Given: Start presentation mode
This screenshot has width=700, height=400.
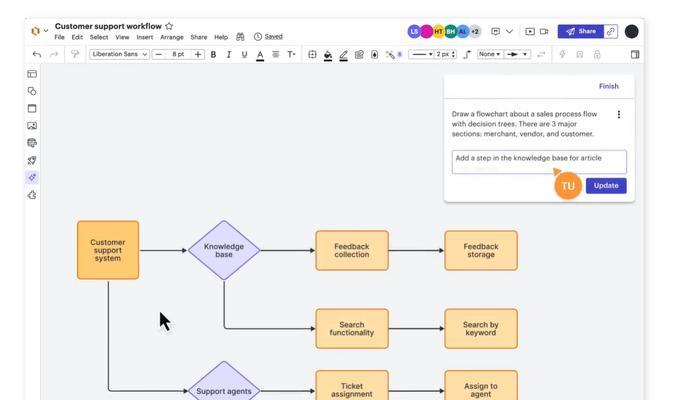Looking at the screenshot, I should [529, 31].
